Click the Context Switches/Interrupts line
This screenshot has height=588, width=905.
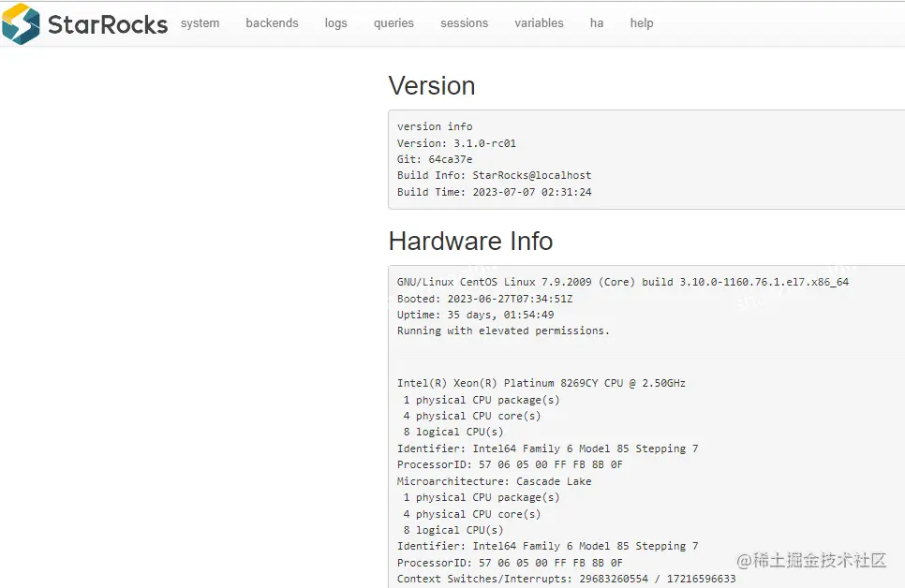[566, 579]
